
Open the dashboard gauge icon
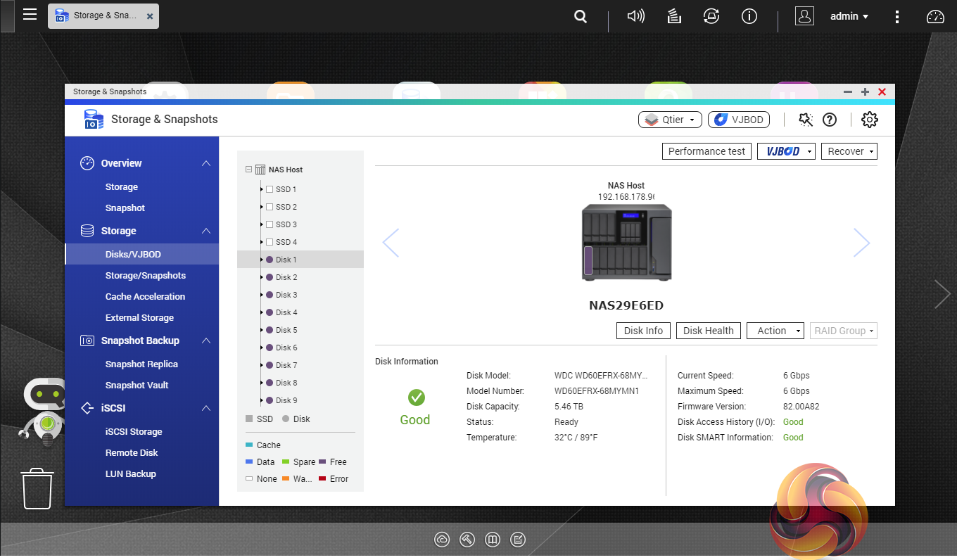pyautogui.click(x=935, y=16)
